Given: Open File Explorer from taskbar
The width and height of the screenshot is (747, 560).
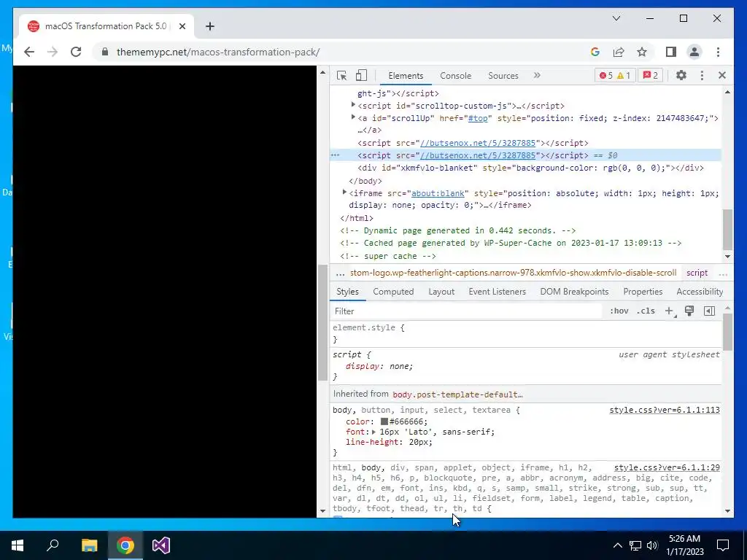Looking at the screenshot, I should click(x=89, y=545).
